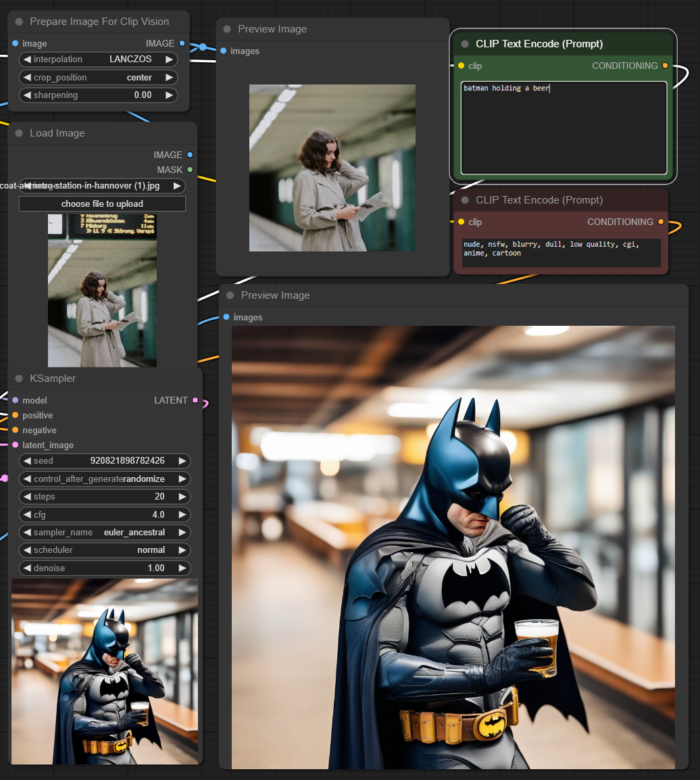Open the crop_position center dropdown
700x780 pixels.
click(x=98, y=77)
